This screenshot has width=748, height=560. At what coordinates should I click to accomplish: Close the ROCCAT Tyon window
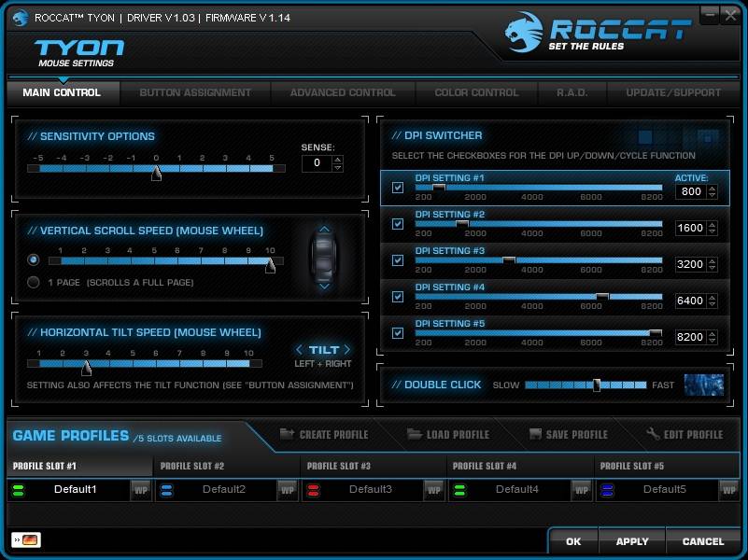tap(730, 15)
